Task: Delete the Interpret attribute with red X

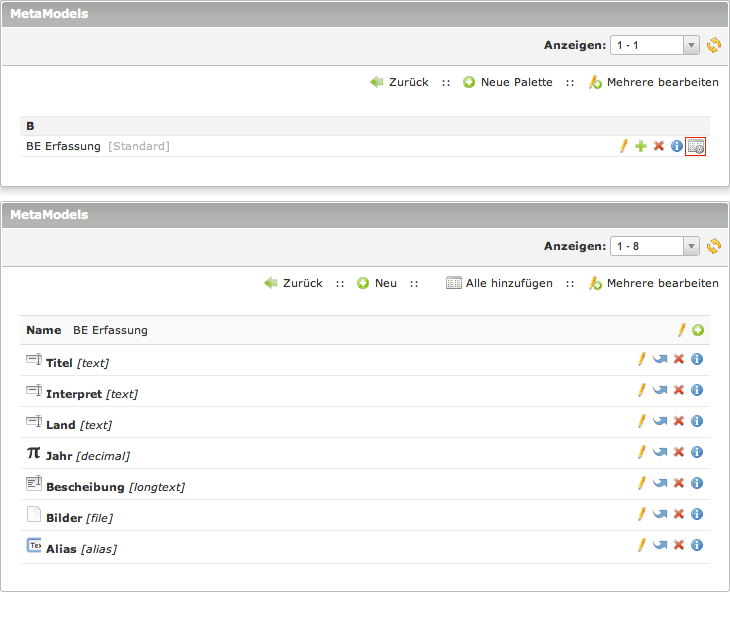Action: (678, 390)
